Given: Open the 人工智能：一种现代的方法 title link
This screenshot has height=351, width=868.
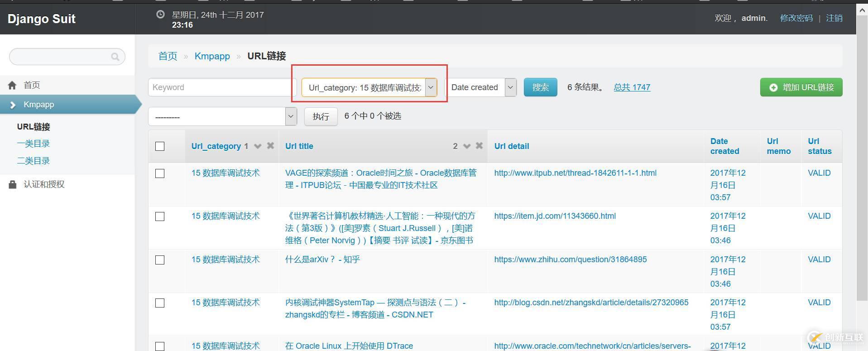Looking at the screenshot, I should pos(380,228).
